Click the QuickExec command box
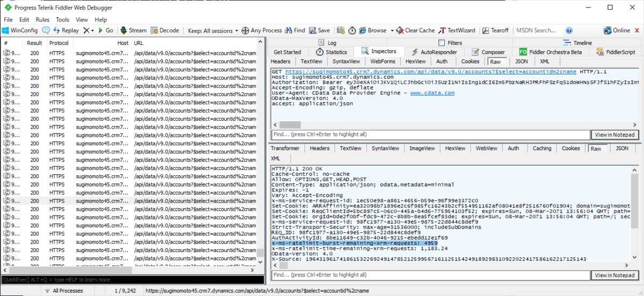The image size is (644, 296). click(132, 279)
